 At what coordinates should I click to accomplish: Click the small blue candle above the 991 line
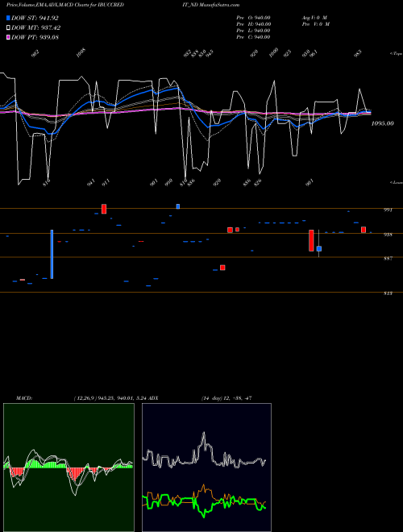(x=178, y=206)
